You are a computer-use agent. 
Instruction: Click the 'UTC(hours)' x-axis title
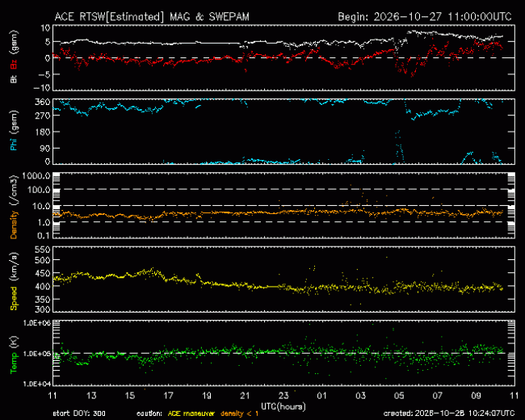pyautogui.click(x=283, y=406)
